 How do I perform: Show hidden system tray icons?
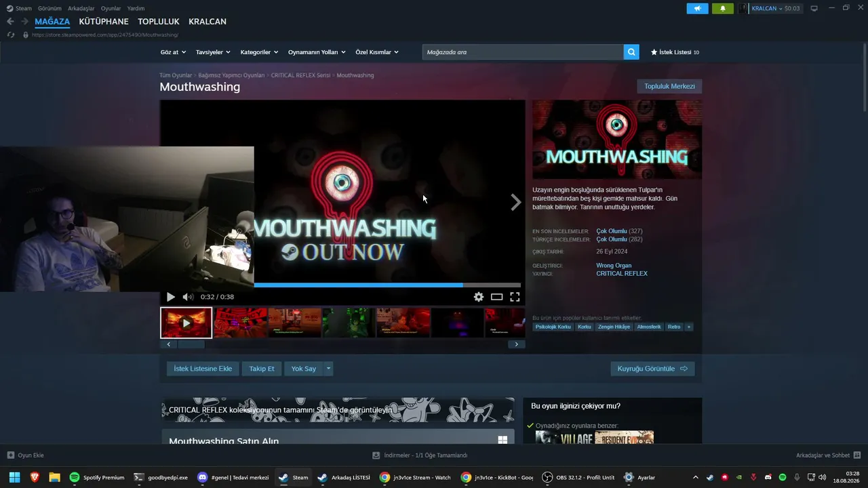pyautogui.click(x=695, y=477)
